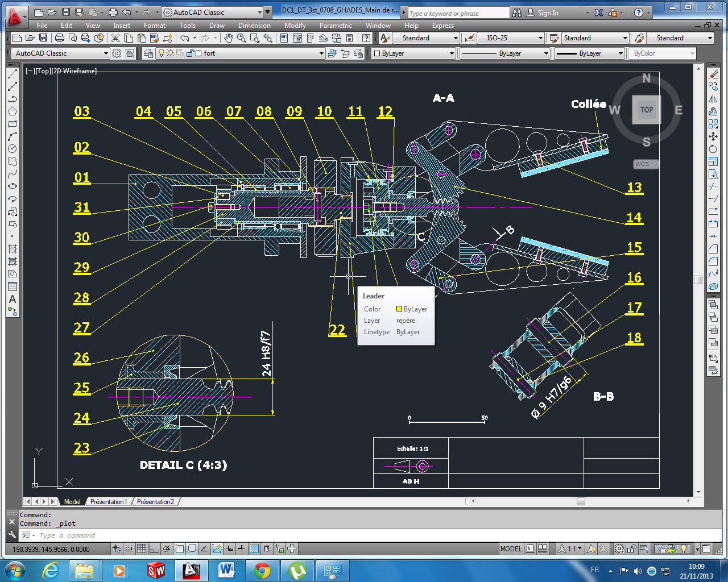728x582 pixels.
Task: Switch to the Présentation1 tab
Action: (108, 502)
